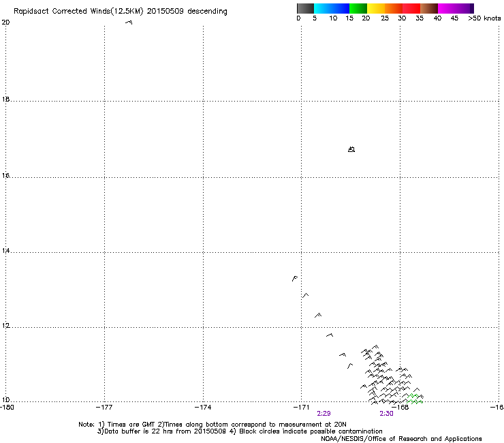Image resolution: width=504 pixels, height=443 pixels.
Task: Click the latitude label '14' on the axis
Action: 5,251
